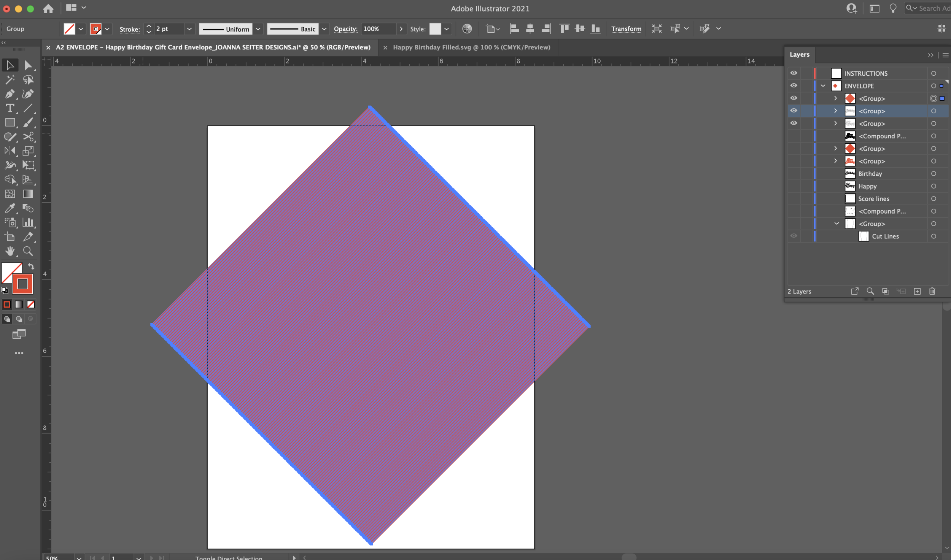
Task: Hide the INSTRUCTIONS layer
Action: click(x=794, y=73)
